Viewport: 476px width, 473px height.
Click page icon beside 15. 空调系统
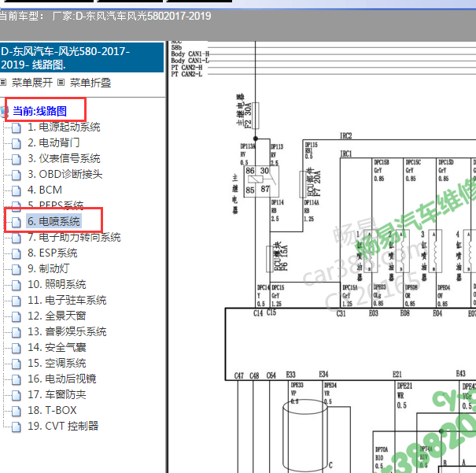(17, 364)
